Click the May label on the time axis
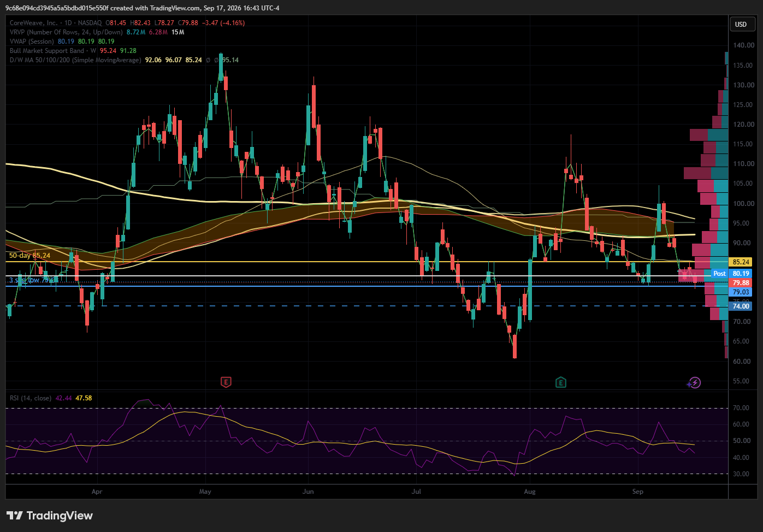 tap(205, 492)
